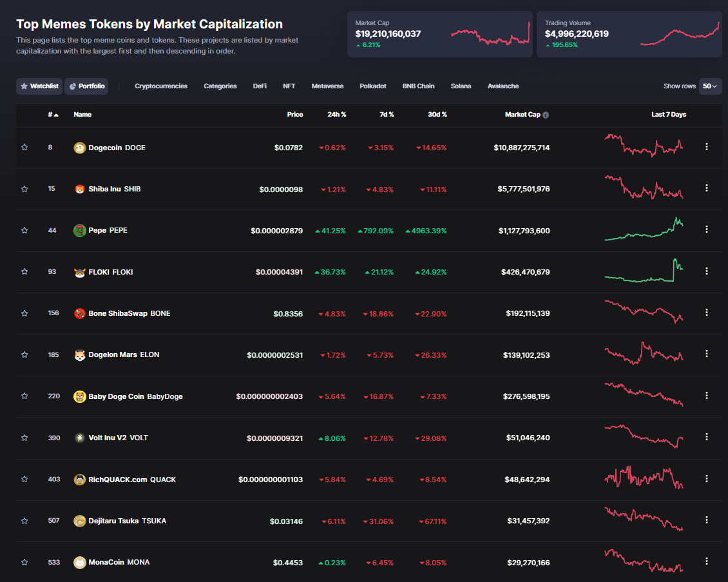
Task: Click the Baby Doge Coin logo icon
Action: click(80, 396)
